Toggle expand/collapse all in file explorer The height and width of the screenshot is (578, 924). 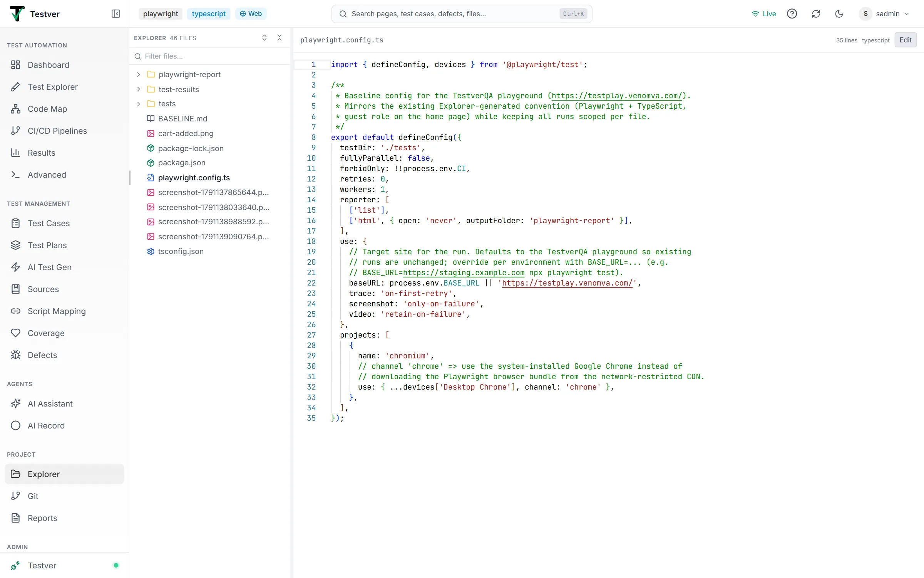tap(264, 38)
